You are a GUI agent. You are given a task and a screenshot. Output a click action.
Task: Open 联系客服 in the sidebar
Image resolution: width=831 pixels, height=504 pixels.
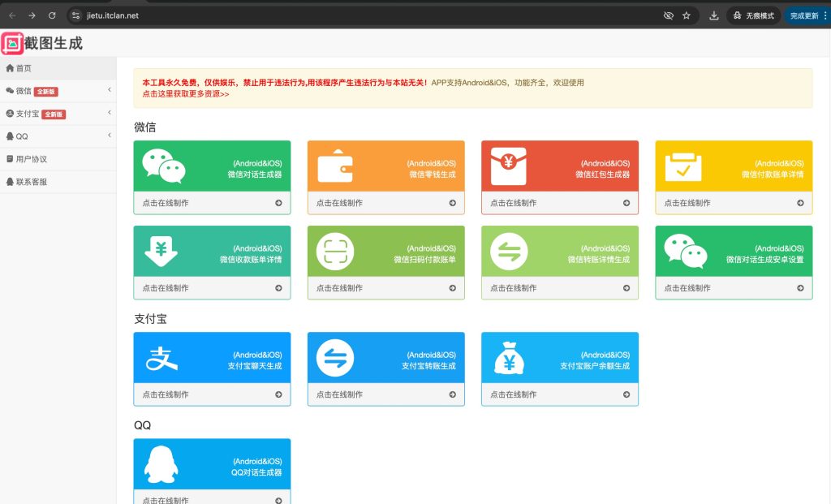(58, 182)
